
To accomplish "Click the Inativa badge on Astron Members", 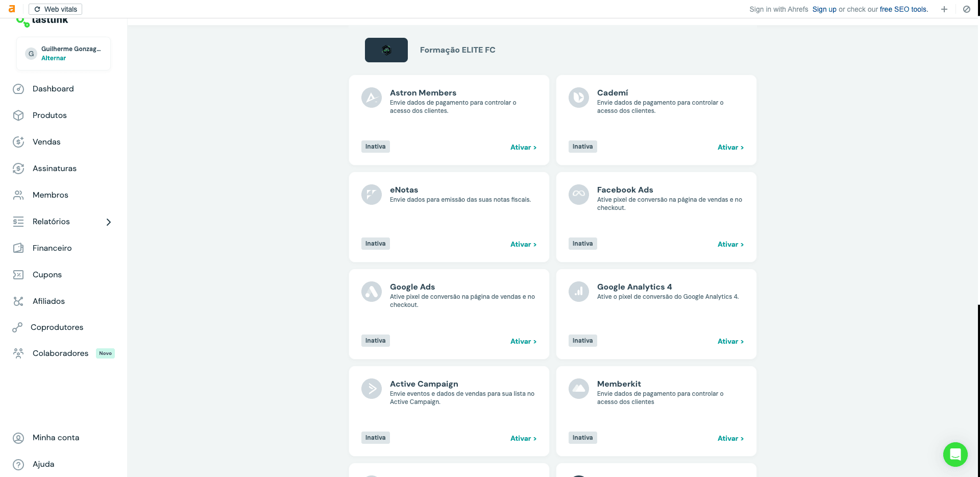I will point(376,147).
